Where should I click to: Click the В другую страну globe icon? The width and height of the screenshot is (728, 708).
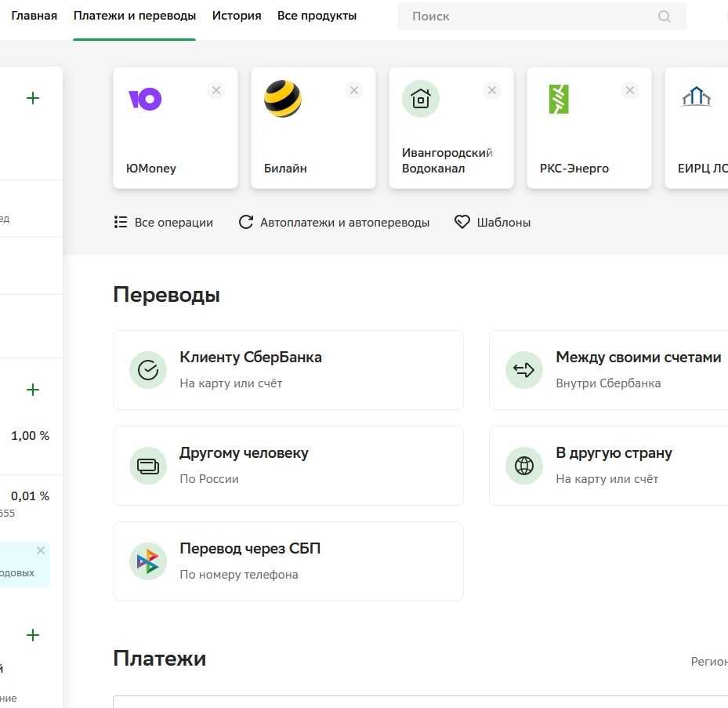coord(524,466)
